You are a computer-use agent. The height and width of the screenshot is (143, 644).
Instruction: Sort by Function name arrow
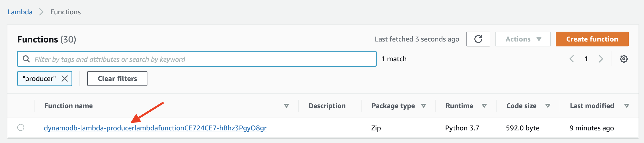(x=286, y=106)
